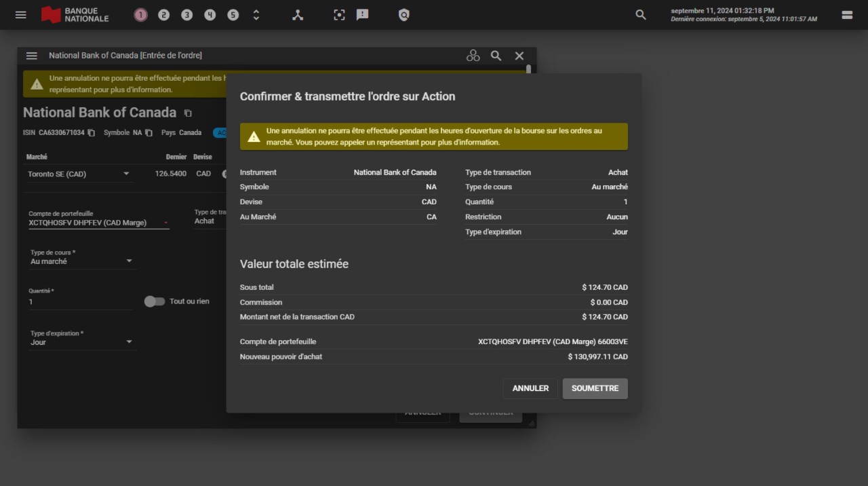The image size is (868, 486).
Task: Expand the workspace selector up-down arrows
Action: (x=256, y=14)
